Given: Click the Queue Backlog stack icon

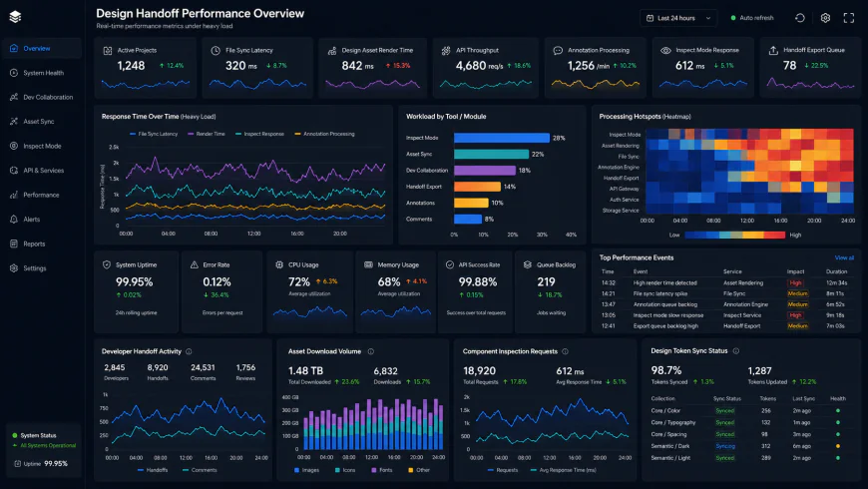Looking at the screenshot, I should coord(527,264).
